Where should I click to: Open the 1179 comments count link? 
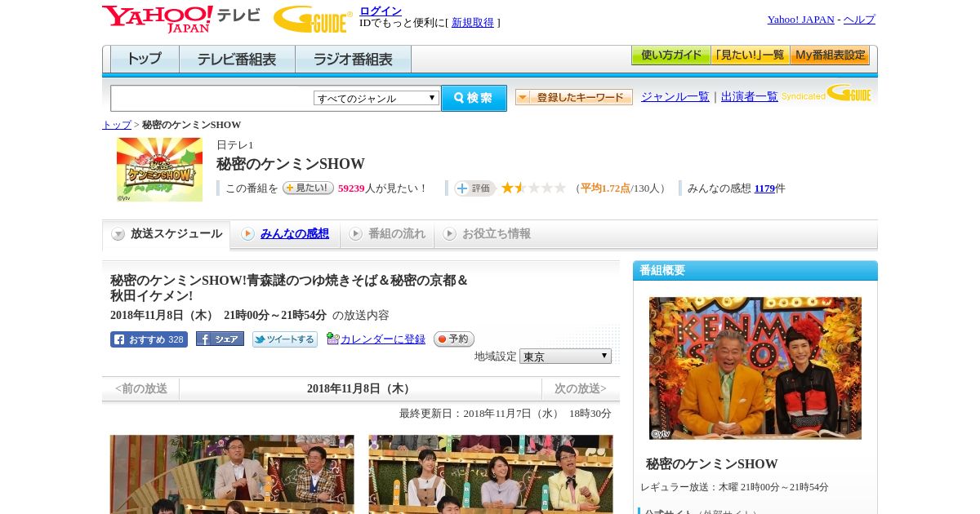click(764, 188)
